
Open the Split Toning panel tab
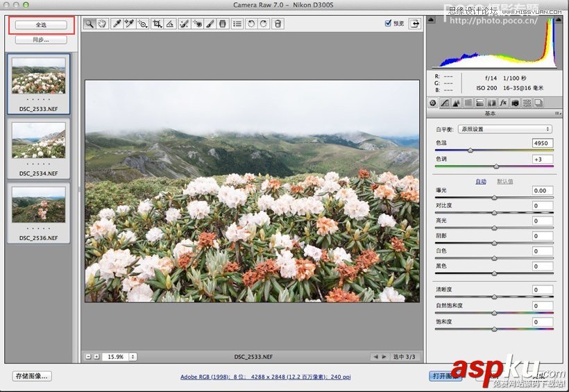[x=479, y=103]
